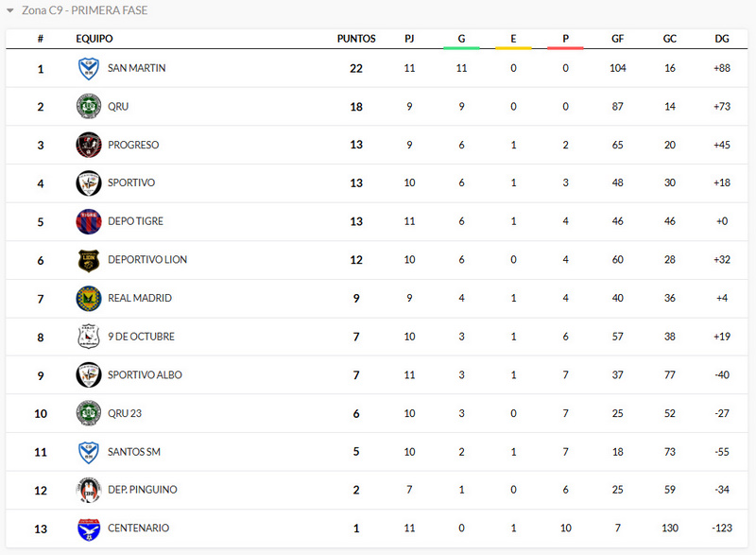This screenshot has height=555, width=756.
Task: Click the QRU team logo
Action: coord(88,107)
